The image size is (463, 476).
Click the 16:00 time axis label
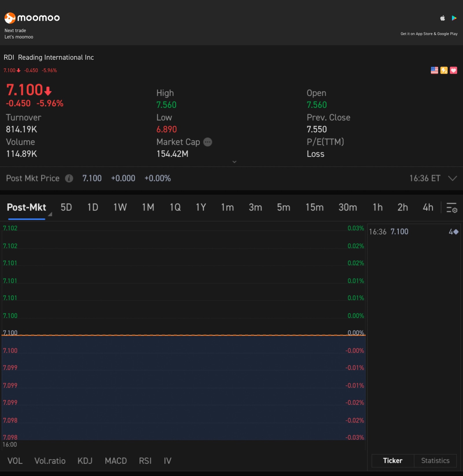click(x=10, y=444)
